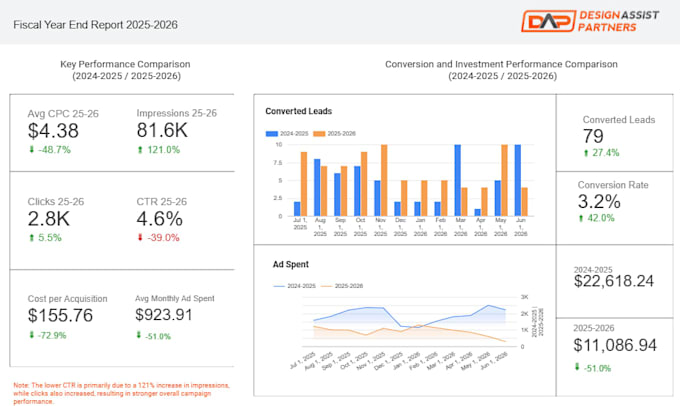The image size is (680, 406).
Task: Click the up arrow beside 27.4%
Action: (x=586, y=153)
